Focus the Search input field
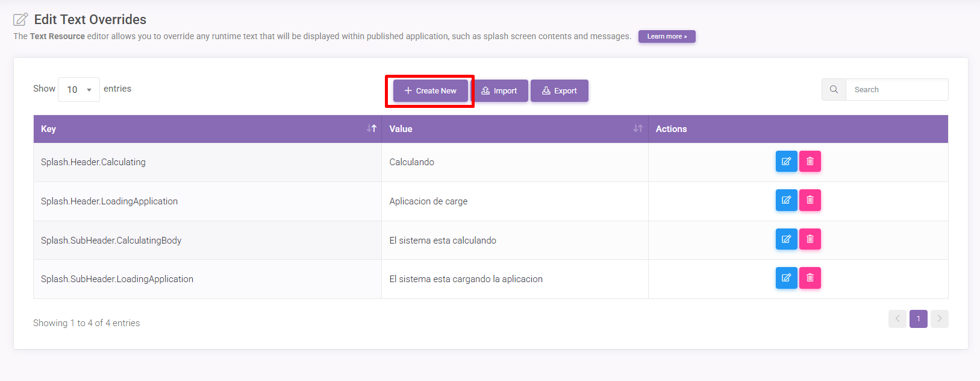 pyautogui.click(x=896, y=90)
